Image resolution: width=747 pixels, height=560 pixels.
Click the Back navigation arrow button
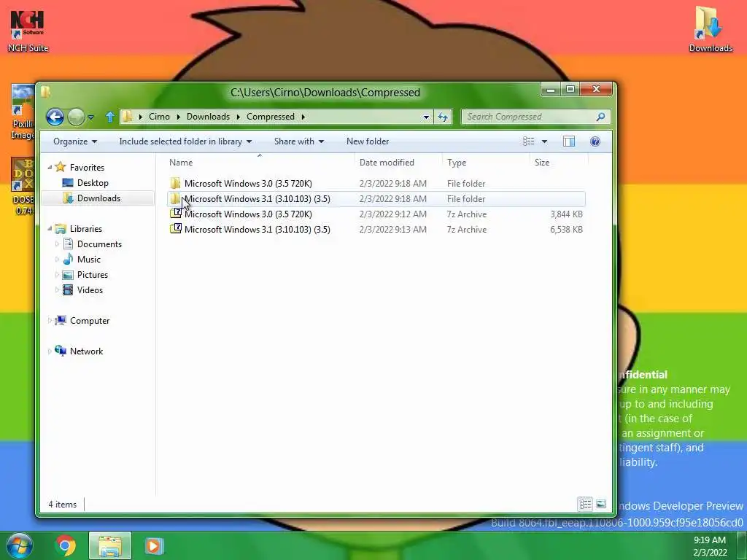(55, 117)
